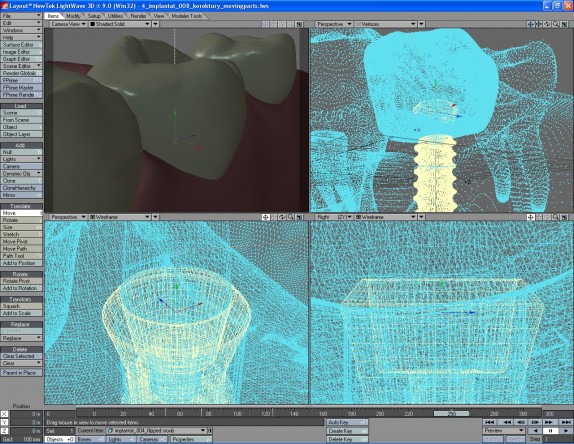Open the Render tab
Viewport: 574px width, 444px height.
[x=138, y=16]
